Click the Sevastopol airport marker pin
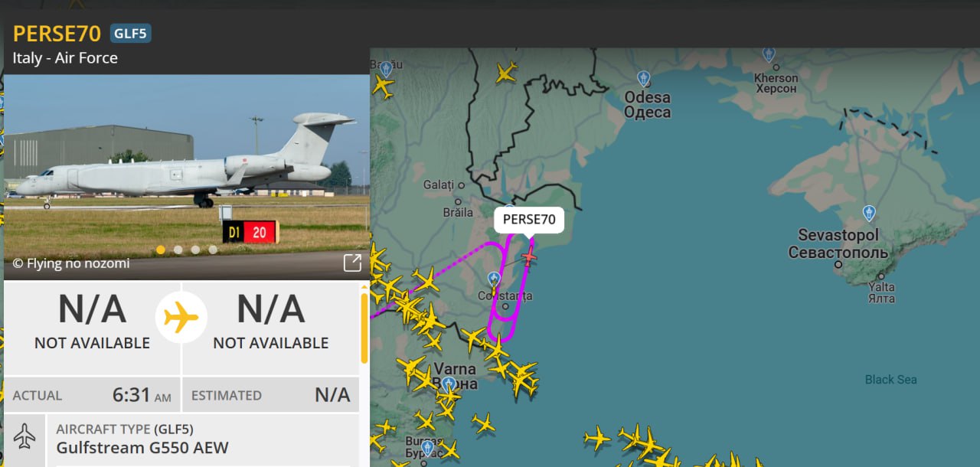 tap(869, 212)
